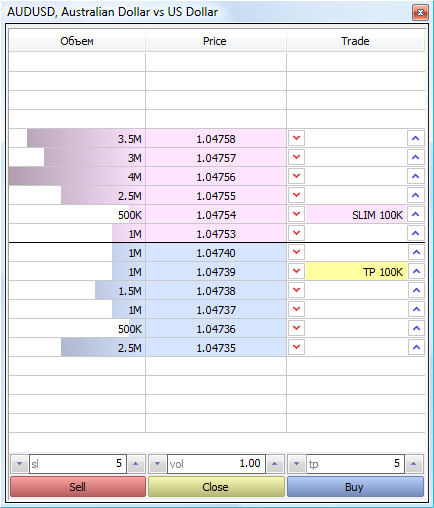Increase the tp value with up arrow
434x508 pixels.
tap(414, 464)
